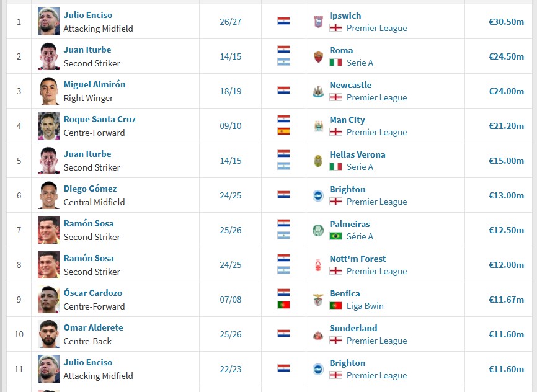
Task: Select the 09/10 season for Santa Cruz
Action: pos(231,126)
